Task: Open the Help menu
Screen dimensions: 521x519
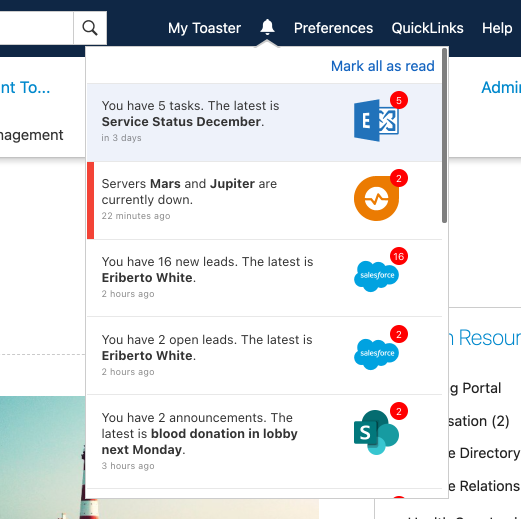Action: point(497,28)
